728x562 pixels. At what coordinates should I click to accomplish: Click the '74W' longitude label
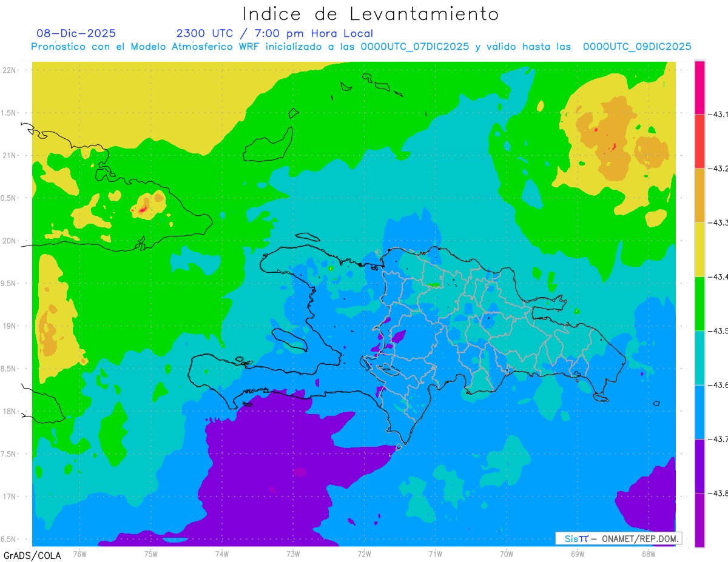pyautogui.click(x=221, y=554)
